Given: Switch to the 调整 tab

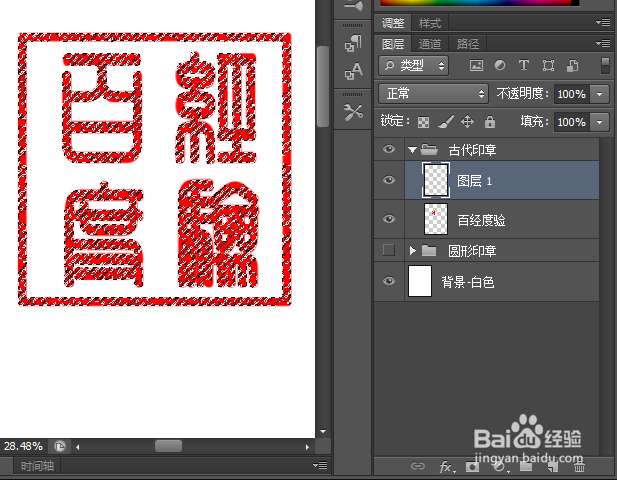Looking at the screenshot, I should tap(393, 23).
